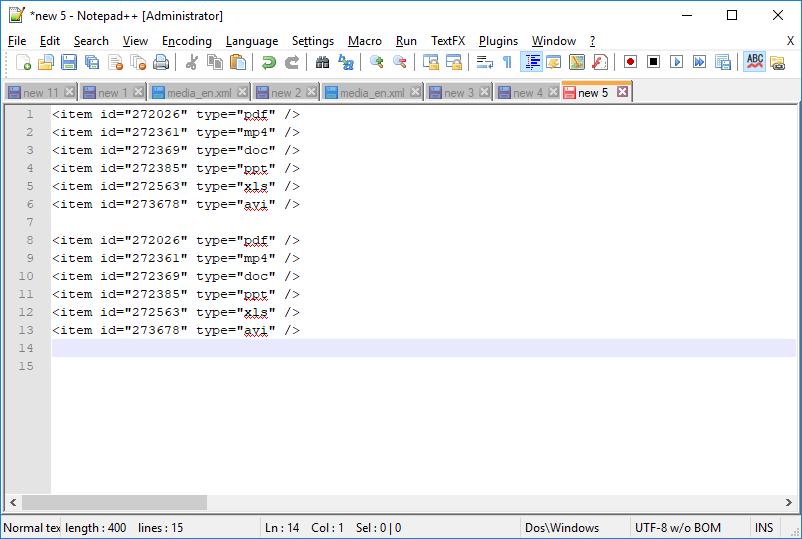
Task: Switch to the new 2 tab
Action: [x=285, y=93]
